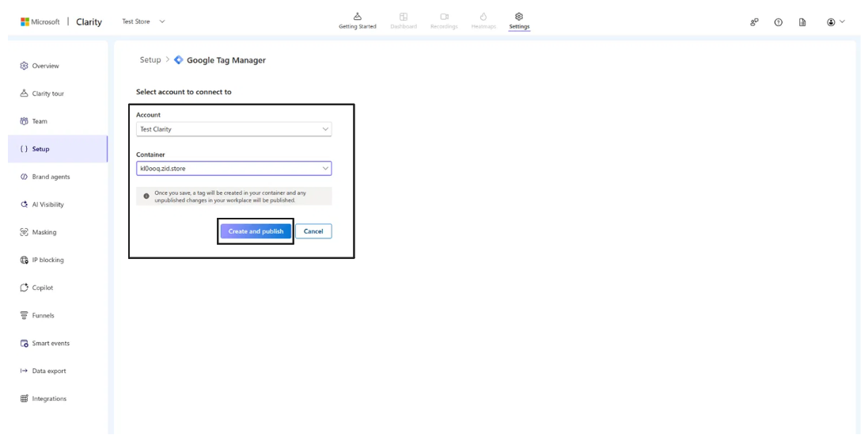Click the Smart events icon
This screenshot has height=442, width=868.
coord(24,344)
